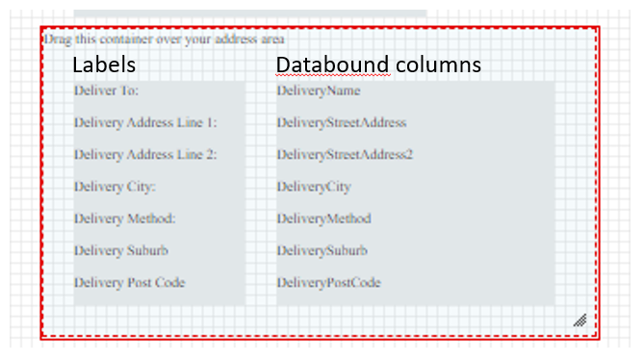
Task: Click the DeliveryStreetAddress databound field
Action: point(342,122)
